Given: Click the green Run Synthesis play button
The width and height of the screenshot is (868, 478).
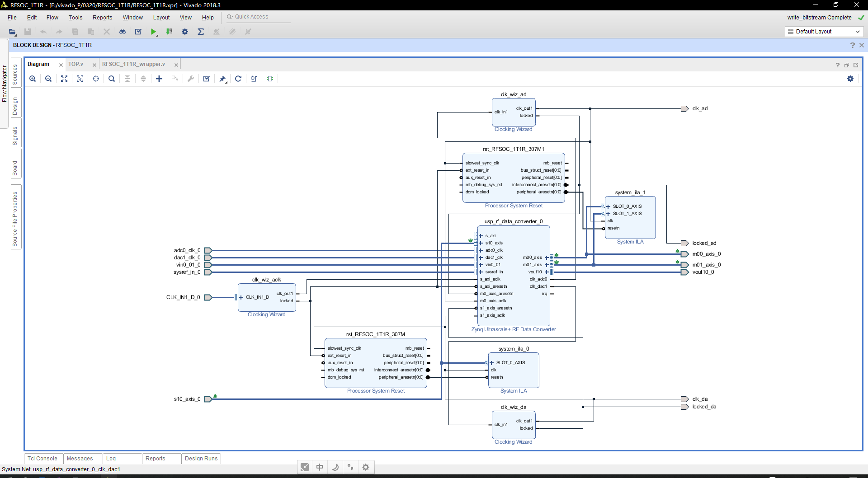Looking at the screenshot, I should pyautogui.click(x=154, y=32).
